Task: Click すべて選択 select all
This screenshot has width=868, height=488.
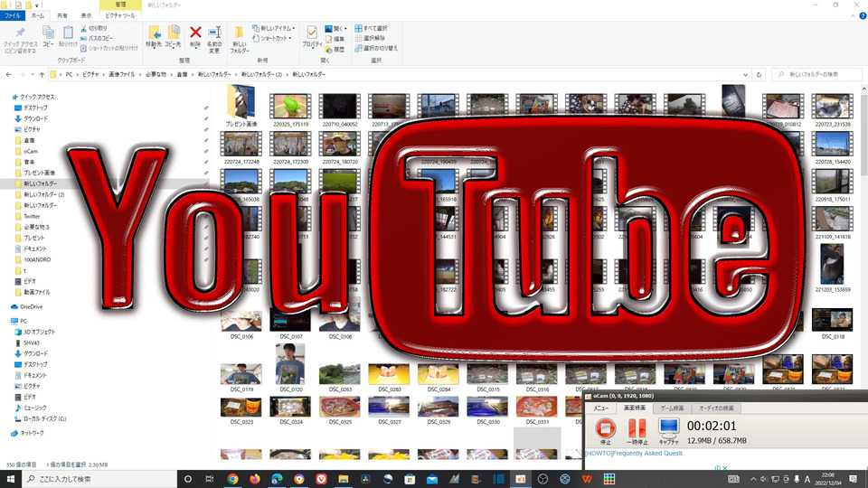Action: pyautogui.click(x=371, y=28)
